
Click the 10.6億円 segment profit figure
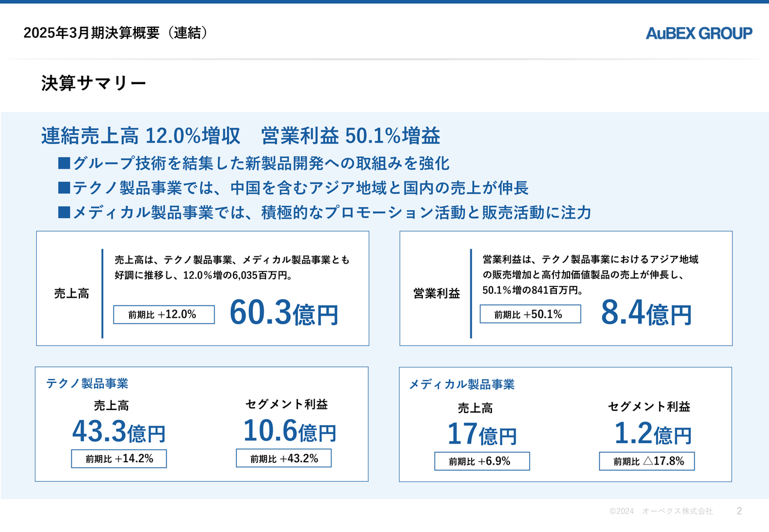(x=290, y=431)
